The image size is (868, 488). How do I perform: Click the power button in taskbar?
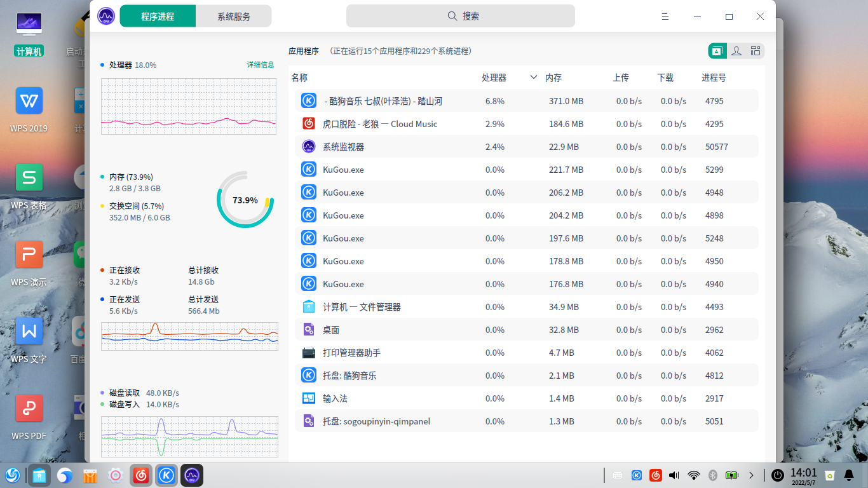coord(776,475)
